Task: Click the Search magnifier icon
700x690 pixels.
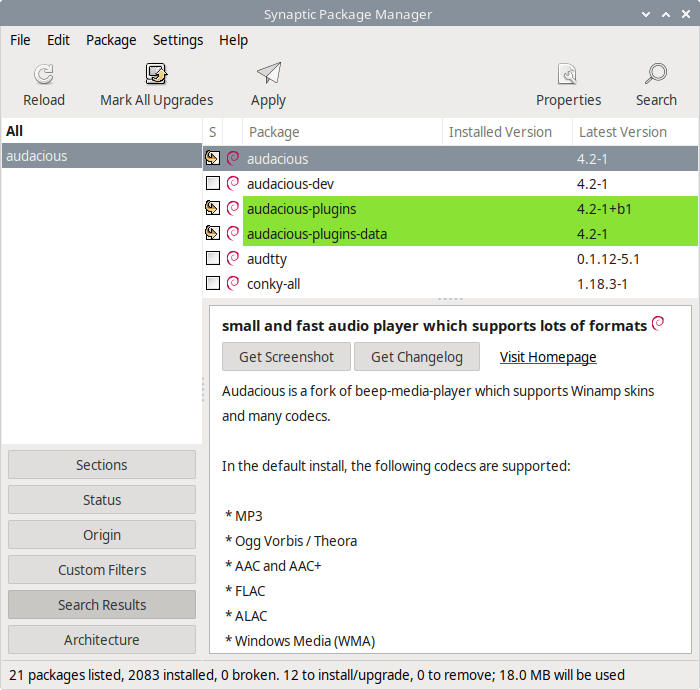Action: [656, 74]
